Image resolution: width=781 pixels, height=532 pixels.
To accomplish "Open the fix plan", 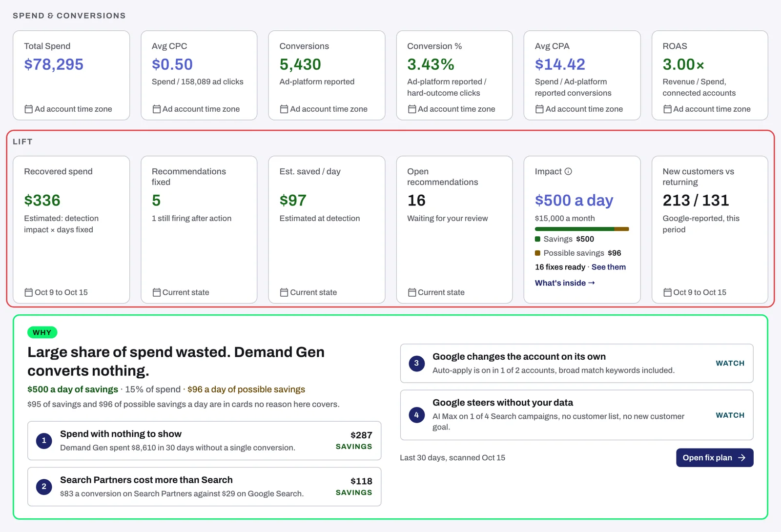I will 715,457.
